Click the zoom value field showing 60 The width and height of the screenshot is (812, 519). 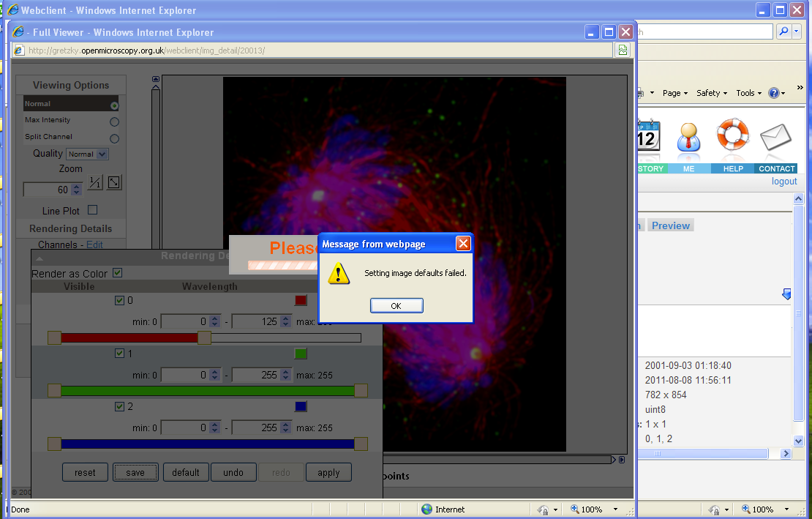(48, 190)
